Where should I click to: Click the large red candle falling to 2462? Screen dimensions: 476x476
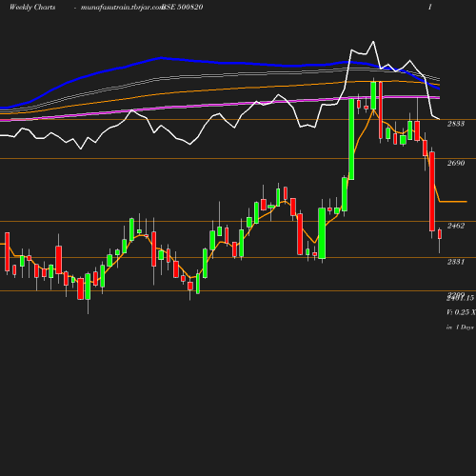click(432, 191)
